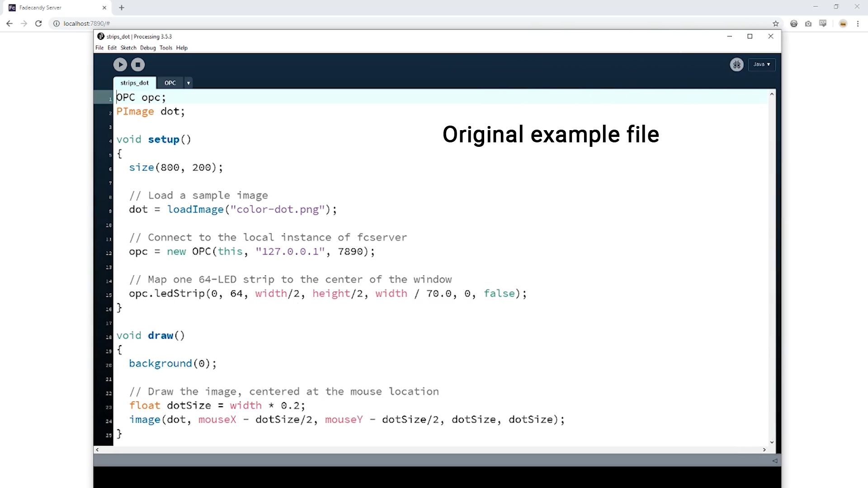Viewport: 868px width, 488px height.
Task: Collapse the console using the bottom-right arrow
Action: click(775, 460)
